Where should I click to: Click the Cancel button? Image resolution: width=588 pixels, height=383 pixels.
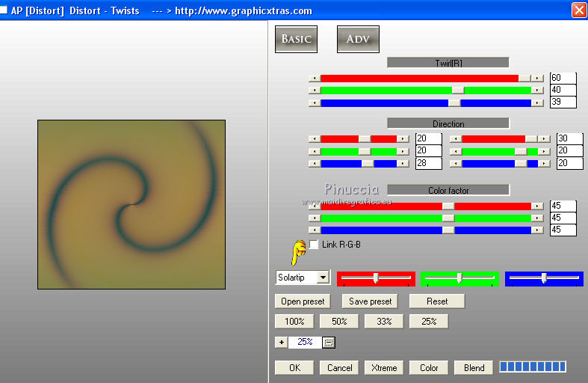click(x=339, y=367)
